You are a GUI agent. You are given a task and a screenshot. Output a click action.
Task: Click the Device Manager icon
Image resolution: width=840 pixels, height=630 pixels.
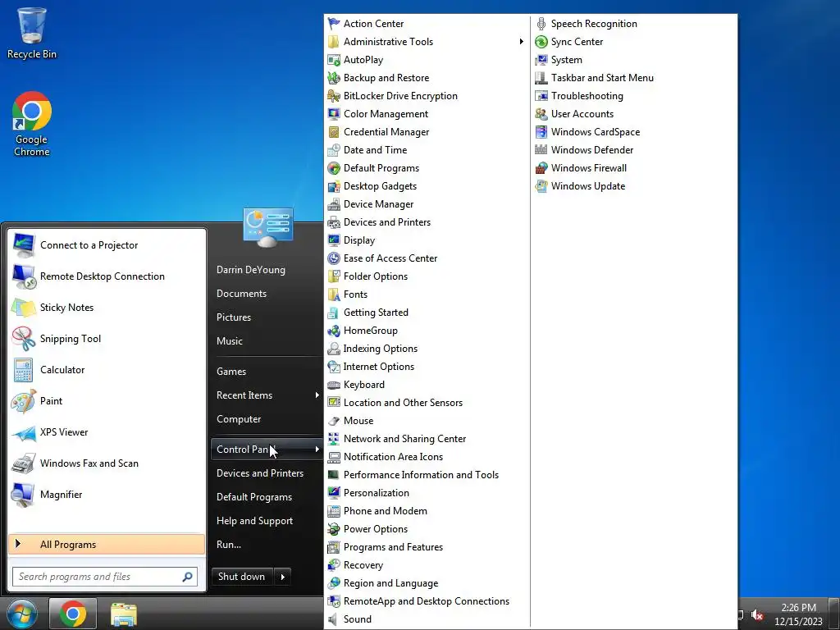click(x=334, y=204)
